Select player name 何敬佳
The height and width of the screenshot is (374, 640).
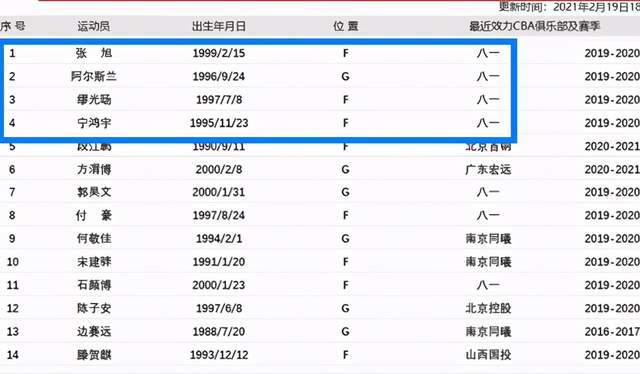94,238
